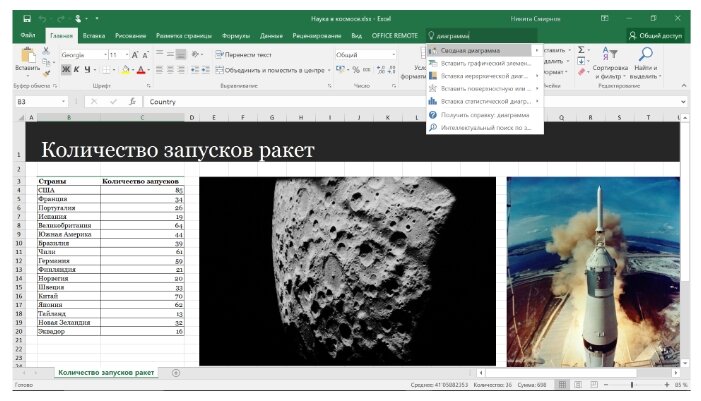Screen dimensions: 701x401
Task: Click fill color yellow bucket swatch
Action: [x=126, y=70]
